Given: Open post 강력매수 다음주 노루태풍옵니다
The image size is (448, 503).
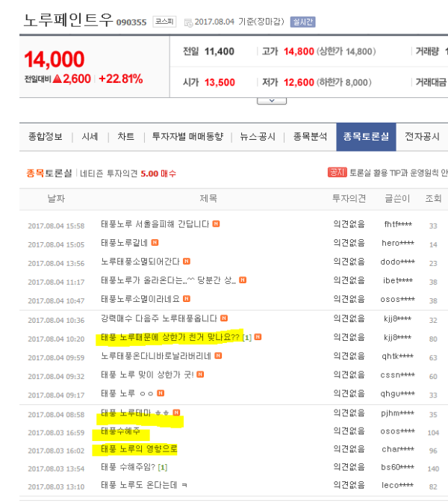Looking at the screenshot, I should [x=159, y=318].
